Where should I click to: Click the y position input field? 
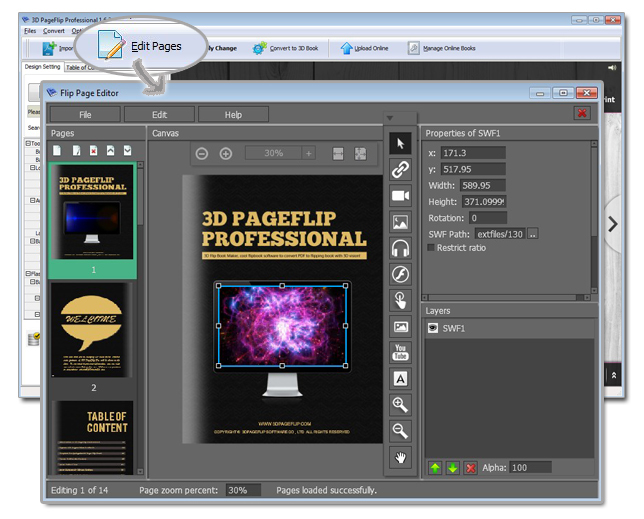coord(473,169)
